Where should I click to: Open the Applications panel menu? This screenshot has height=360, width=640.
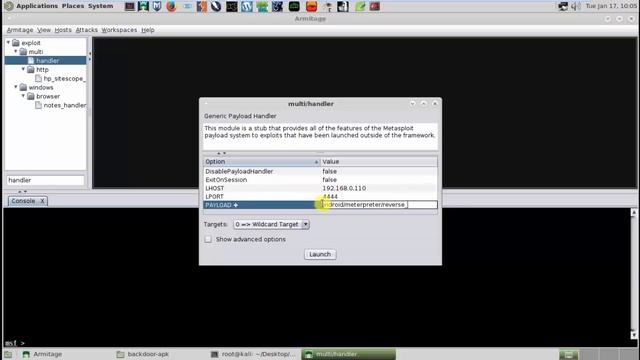(37, 6)
